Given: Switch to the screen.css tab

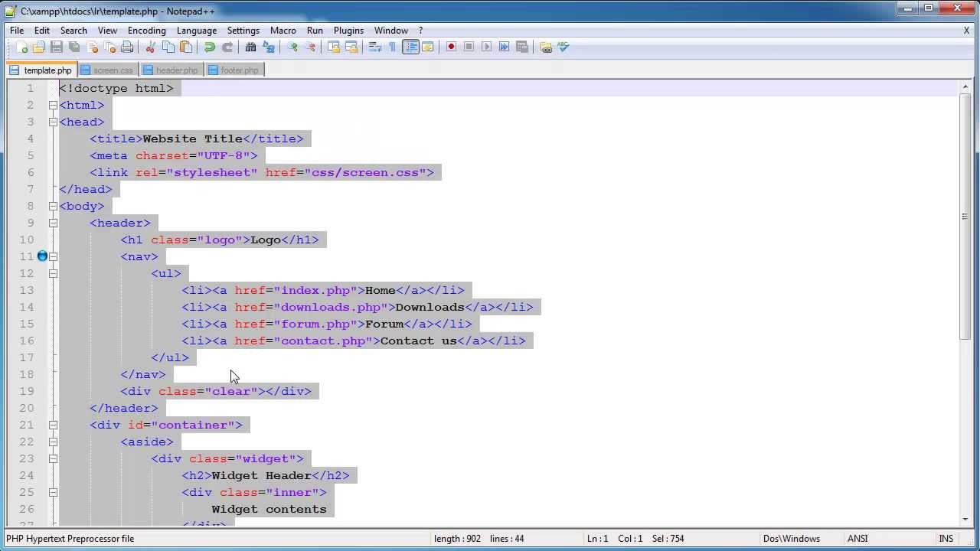Looking at the screenshot, I should 107,70.
